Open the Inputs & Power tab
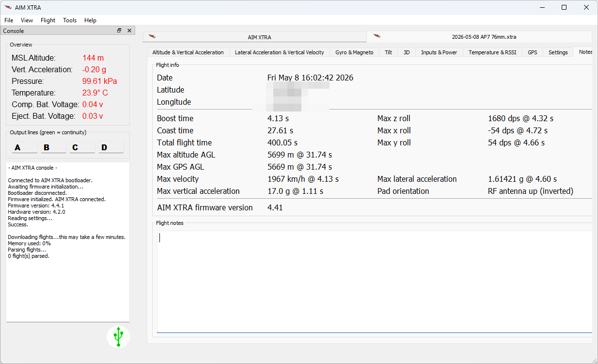This screenshot has width=598, height=364. [439, 52]
